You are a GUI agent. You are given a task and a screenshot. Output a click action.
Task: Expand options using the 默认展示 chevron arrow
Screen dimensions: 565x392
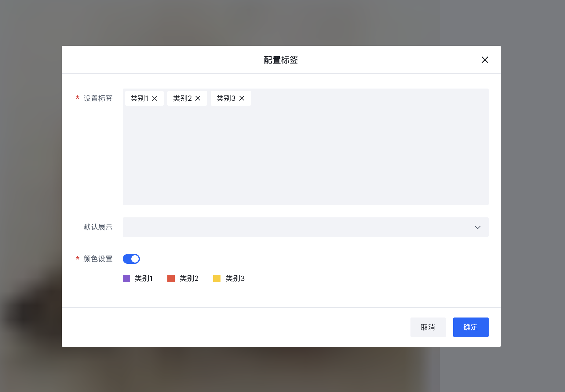(477, 227)
